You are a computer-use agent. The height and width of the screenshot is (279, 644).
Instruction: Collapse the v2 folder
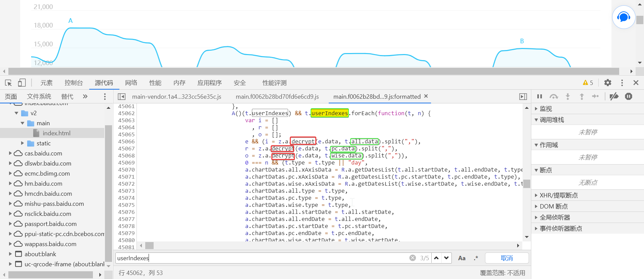point(16,113)
